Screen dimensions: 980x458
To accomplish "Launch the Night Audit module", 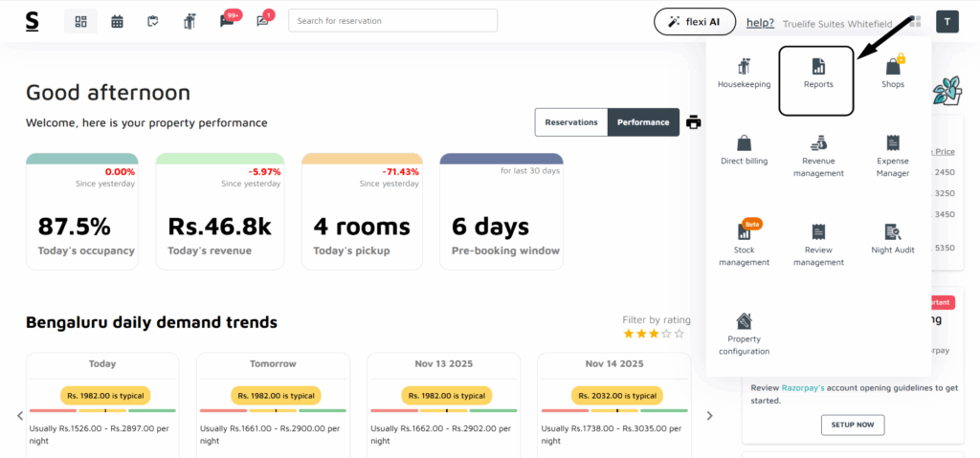I will click(x=892, y=238).
